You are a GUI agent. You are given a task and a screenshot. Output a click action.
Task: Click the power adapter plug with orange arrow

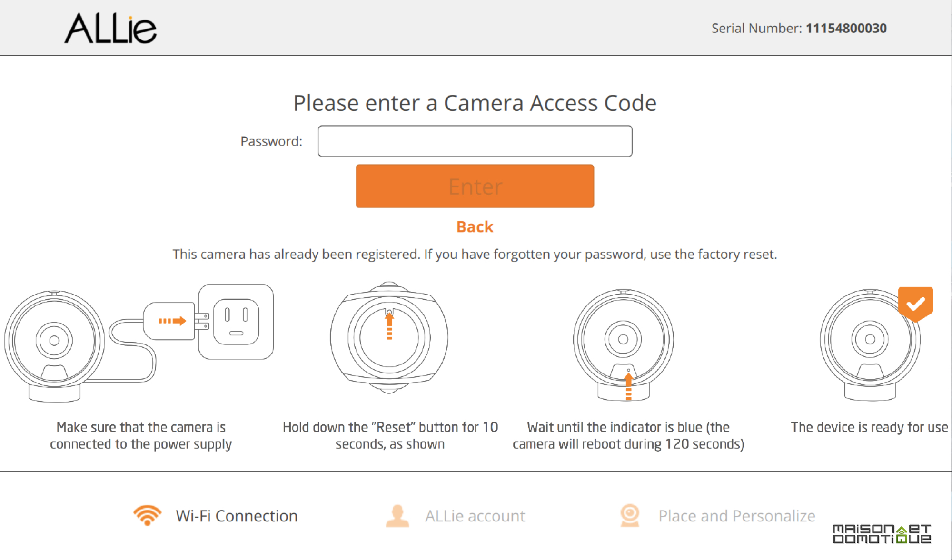pos(176,321)
